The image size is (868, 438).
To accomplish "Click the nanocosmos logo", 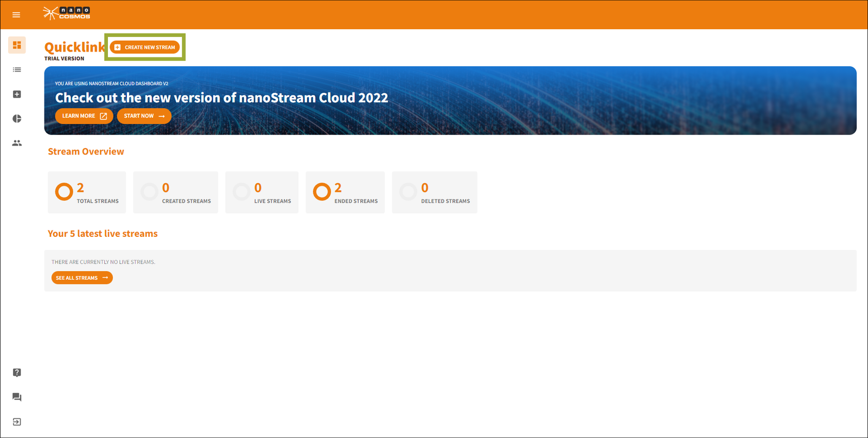I will tap(67, 14).
